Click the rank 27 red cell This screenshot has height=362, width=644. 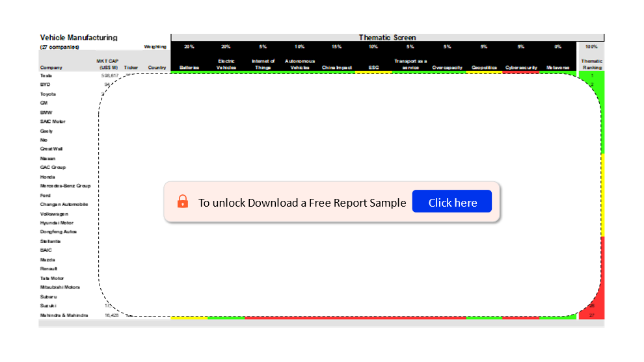coord(592,316)
